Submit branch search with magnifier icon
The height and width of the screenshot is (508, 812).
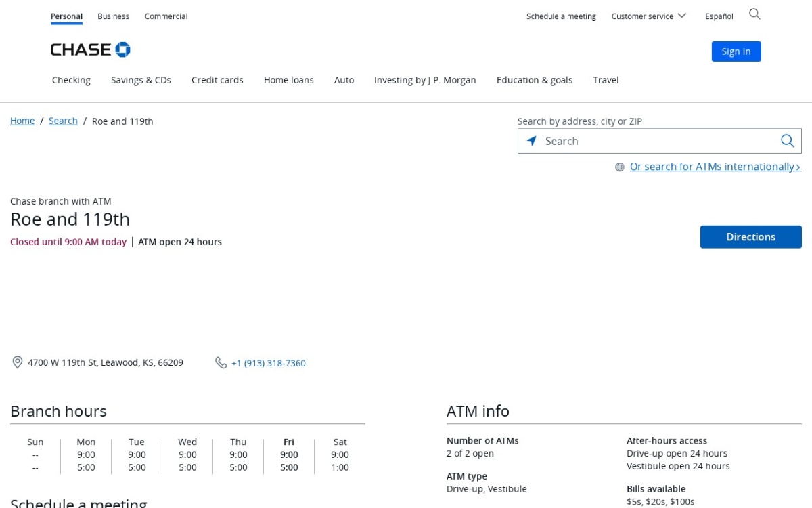pos(787,141)
